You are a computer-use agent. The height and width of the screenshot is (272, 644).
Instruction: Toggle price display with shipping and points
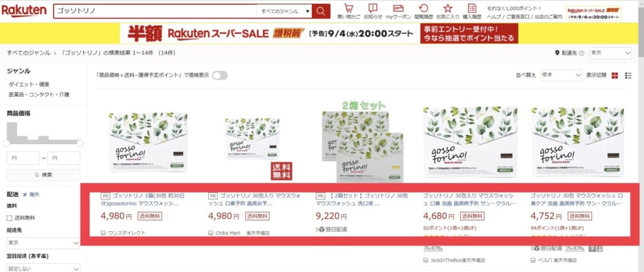coord(219,75)
